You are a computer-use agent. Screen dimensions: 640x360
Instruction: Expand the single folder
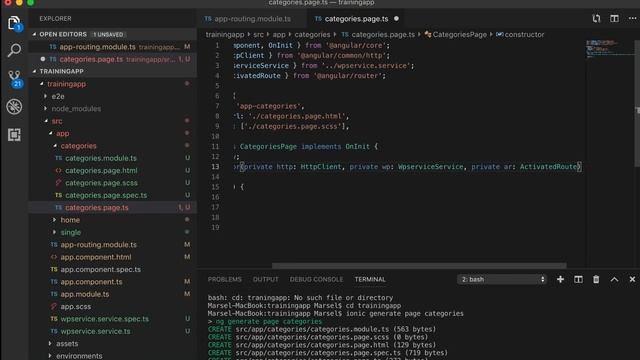coord(54,232)
